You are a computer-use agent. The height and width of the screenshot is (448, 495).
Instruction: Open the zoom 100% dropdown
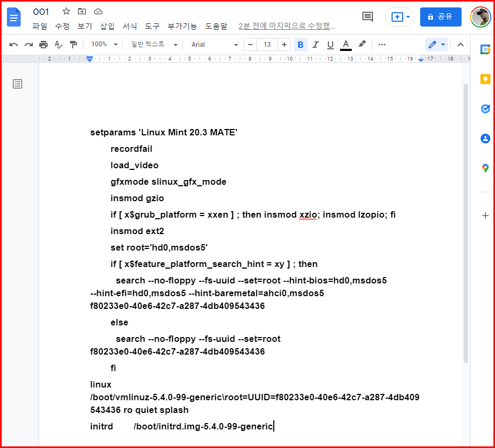pos(104,45)
